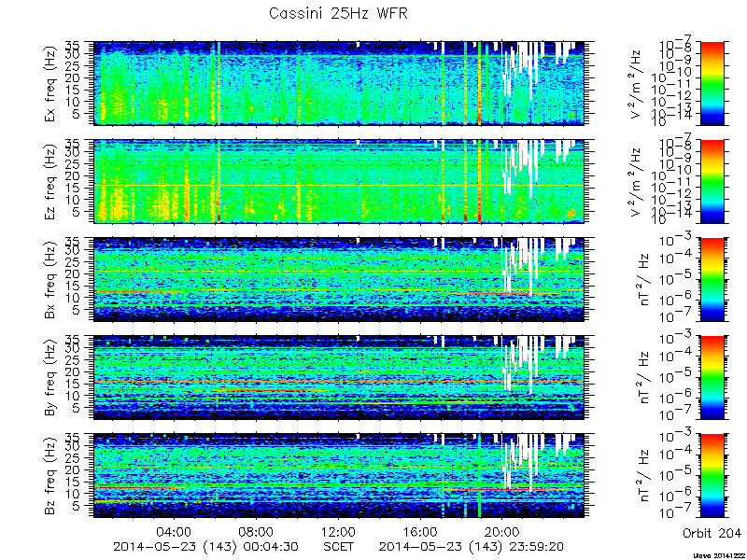This screenshot has height=560, width=747.
Task: Select the "By freq (Hz)" axis label
Action: click(x=50, y=378)
